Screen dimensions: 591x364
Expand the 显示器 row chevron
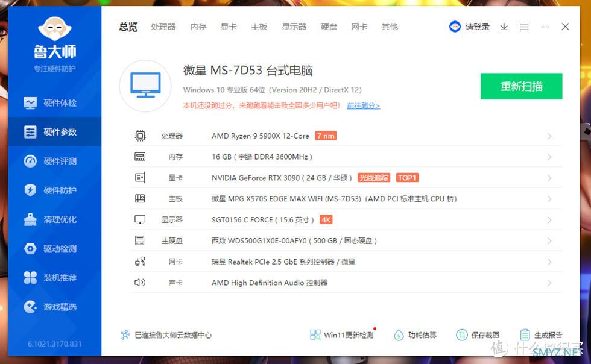[x=549, y=220]
